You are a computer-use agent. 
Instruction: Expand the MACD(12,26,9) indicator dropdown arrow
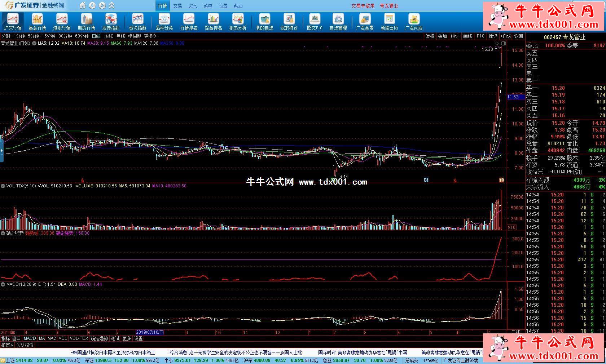[x=3, y=284]
